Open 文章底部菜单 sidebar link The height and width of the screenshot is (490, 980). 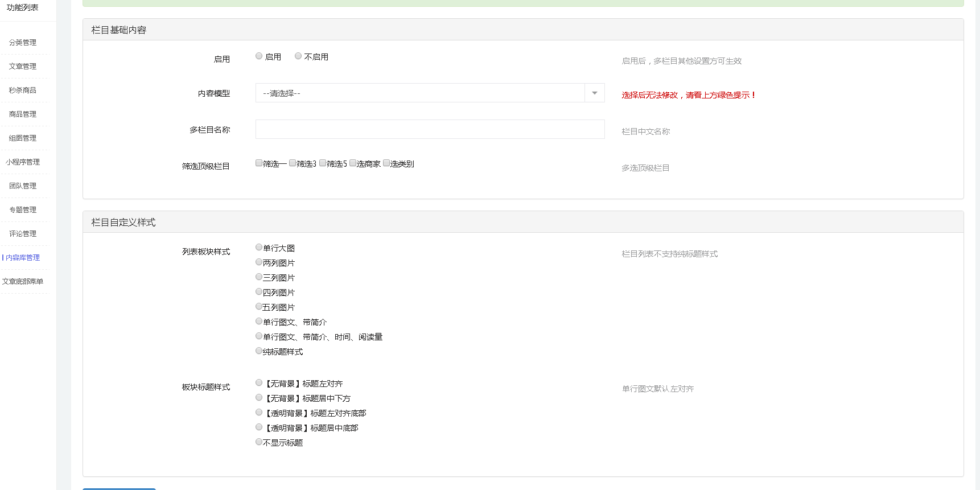23,282
